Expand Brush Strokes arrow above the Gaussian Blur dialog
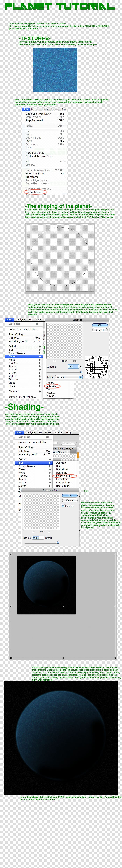Image resolution: width=122 pixels, height=868 pixels. [x=50, y=466]
